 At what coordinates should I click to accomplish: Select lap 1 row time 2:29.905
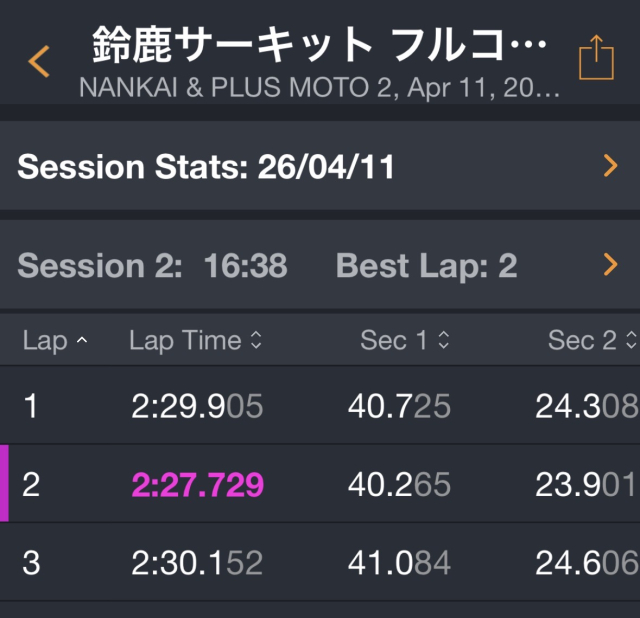197,406
